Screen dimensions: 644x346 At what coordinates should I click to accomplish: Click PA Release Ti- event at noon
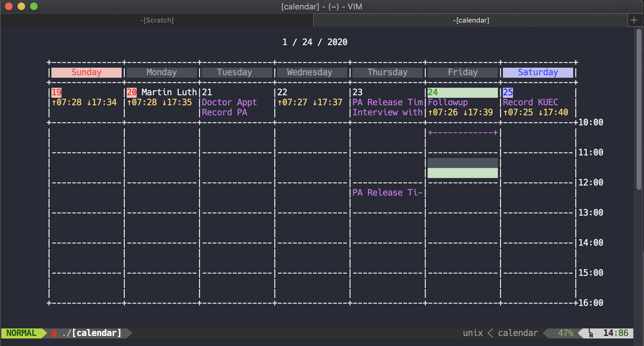pyautogui.click(x=387, y=192)
